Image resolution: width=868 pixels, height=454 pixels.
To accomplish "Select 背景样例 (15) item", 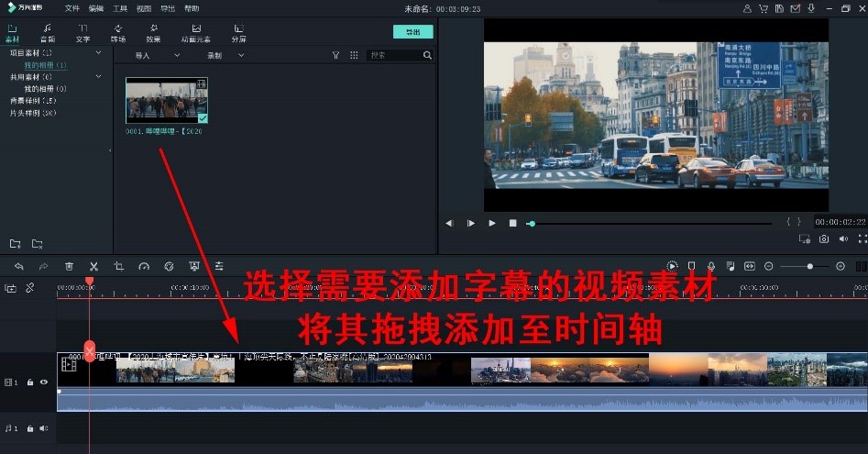I will click(33, 101).
